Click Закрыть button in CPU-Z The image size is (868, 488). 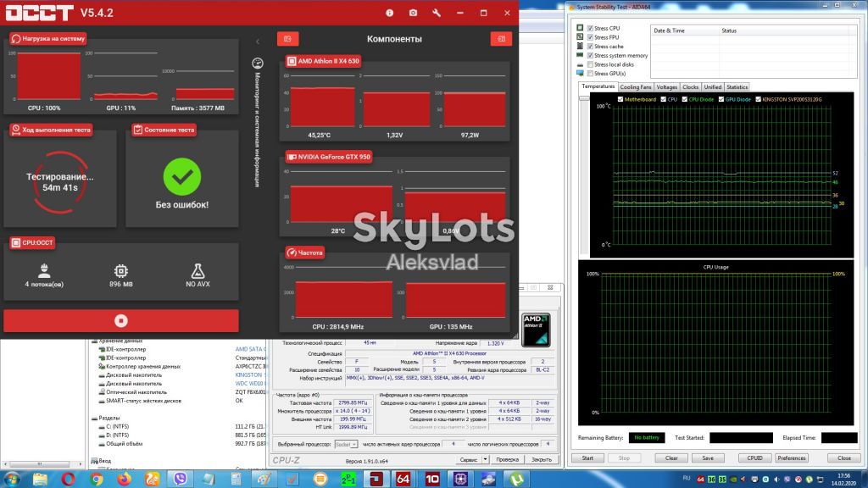click(x=541, y=460)
